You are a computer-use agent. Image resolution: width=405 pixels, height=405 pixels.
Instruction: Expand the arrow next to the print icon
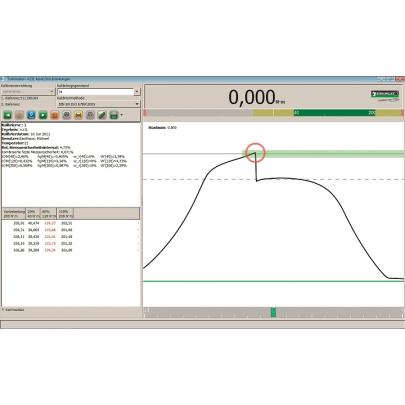point(122,115)
